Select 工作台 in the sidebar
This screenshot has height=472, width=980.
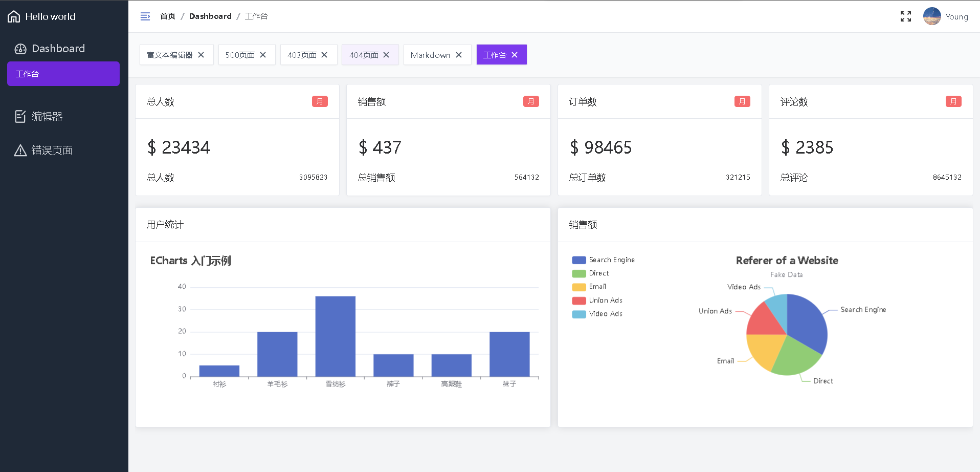point(63,74)
